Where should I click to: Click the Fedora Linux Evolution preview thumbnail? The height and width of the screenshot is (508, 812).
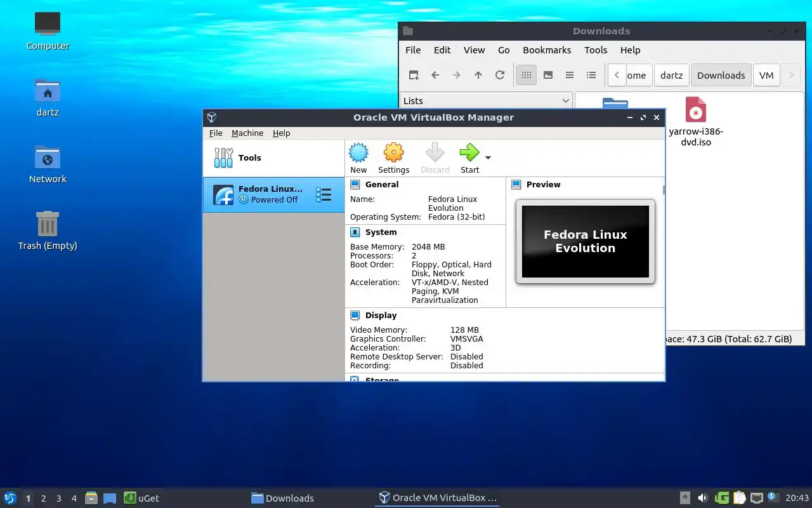[x=585, y=241]
